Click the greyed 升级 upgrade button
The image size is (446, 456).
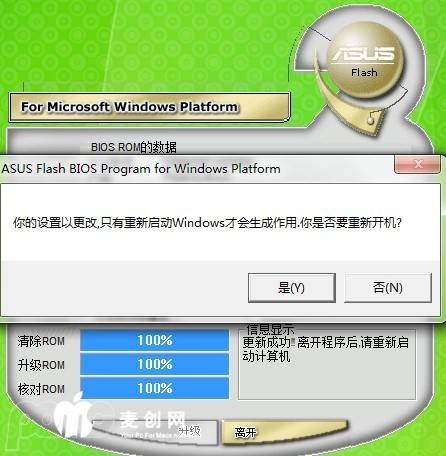click(189, 431)
